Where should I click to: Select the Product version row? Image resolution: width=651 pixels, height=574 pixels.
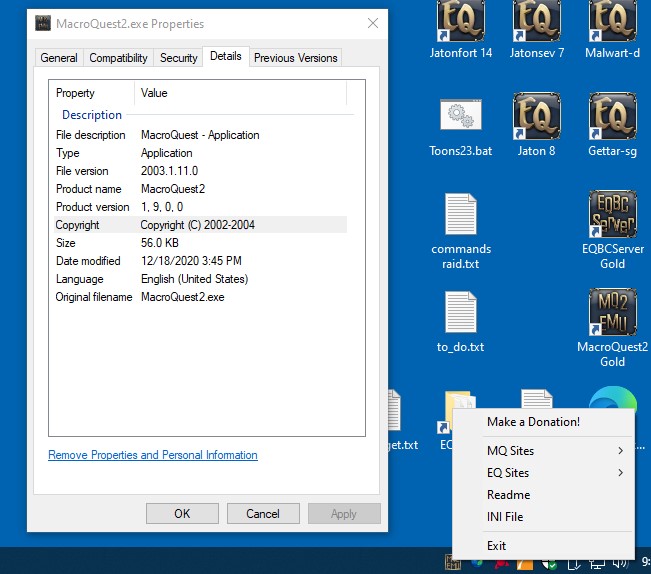pos(201,207)
